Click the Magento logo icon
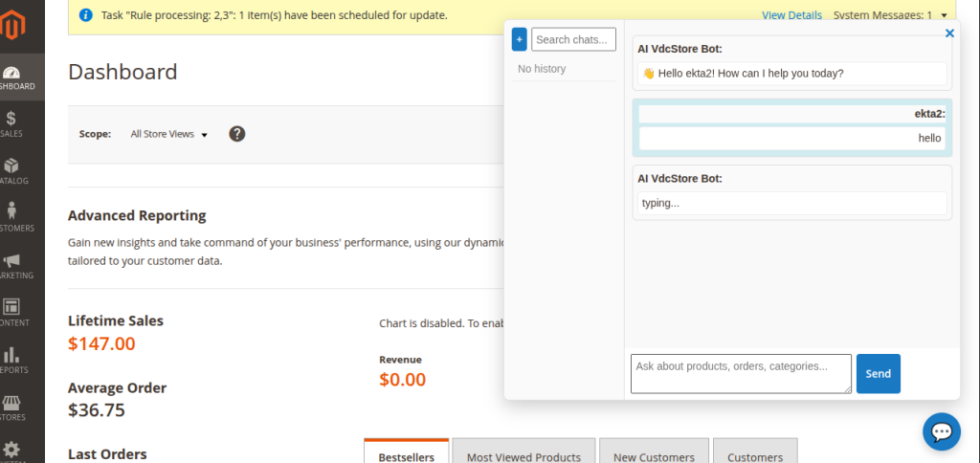 point(12,27)
